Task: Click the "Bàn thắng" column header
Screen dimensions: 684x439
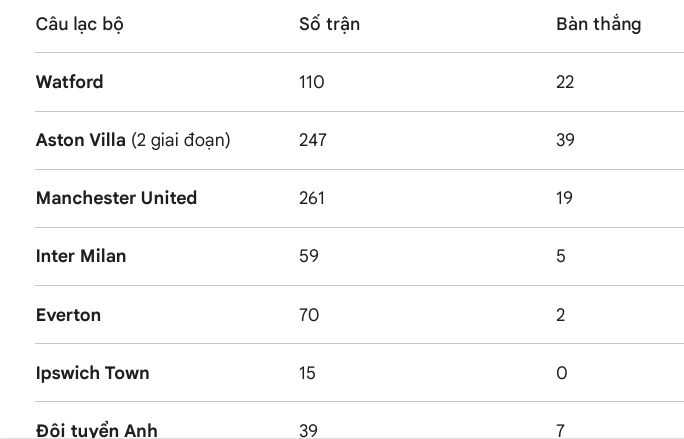Action: 598,24
